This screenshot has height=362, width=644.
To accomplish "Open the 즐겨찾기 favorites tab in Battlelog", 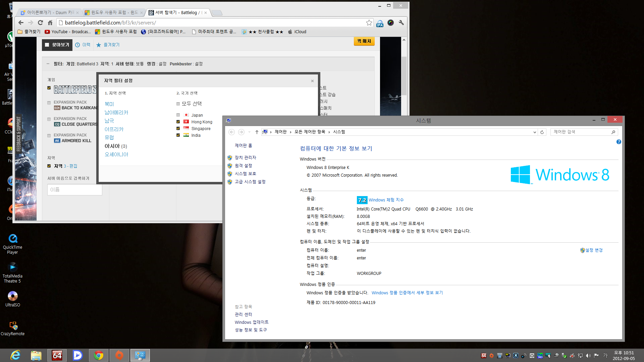I will (x=108, y=45).
